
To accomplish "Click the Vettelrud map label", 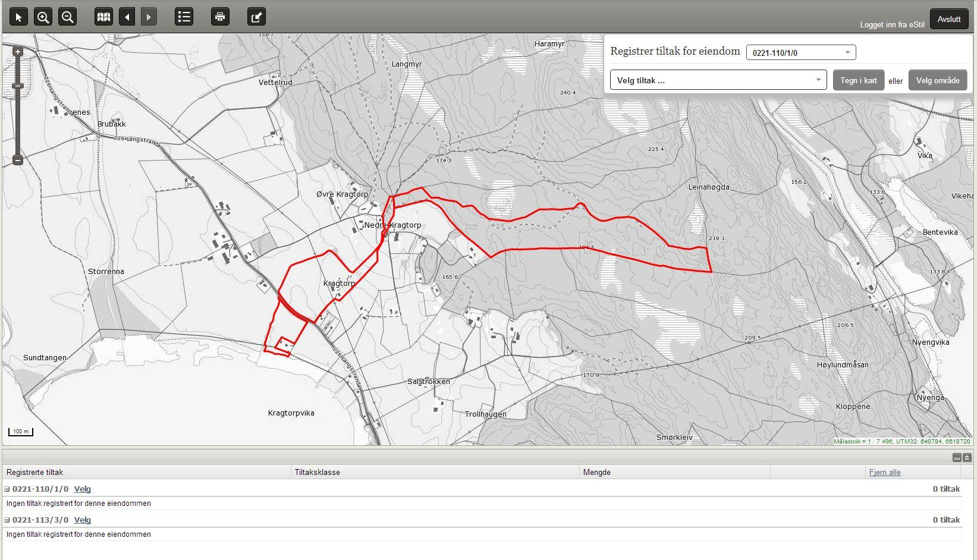I will 275,82.
